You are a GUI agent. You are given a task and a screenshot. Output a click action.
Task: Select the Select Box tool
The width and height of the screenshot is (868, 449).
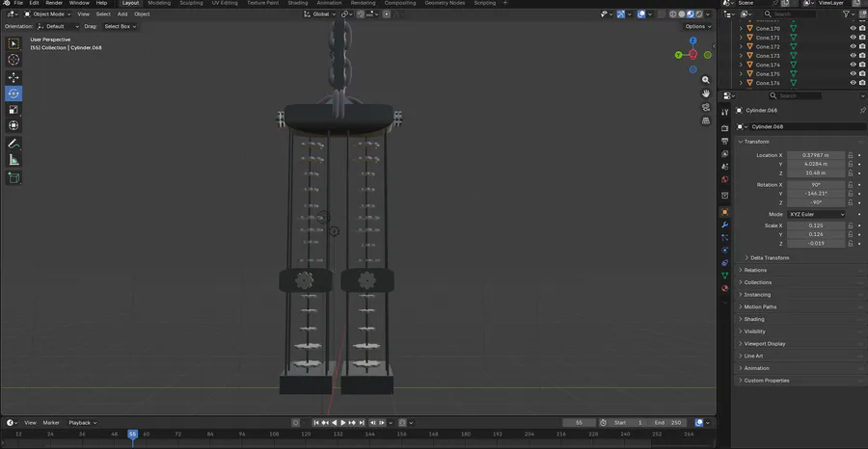(14, 43)
